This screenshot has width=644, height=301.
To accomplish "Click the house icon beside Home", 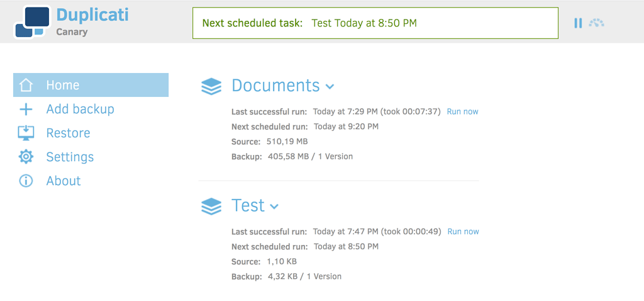I will point(26,85).
